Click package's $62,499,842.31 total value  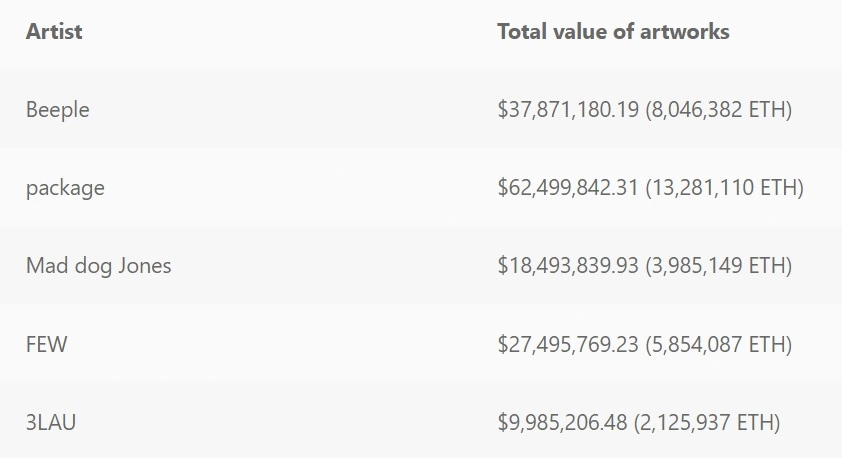point(568,188)
